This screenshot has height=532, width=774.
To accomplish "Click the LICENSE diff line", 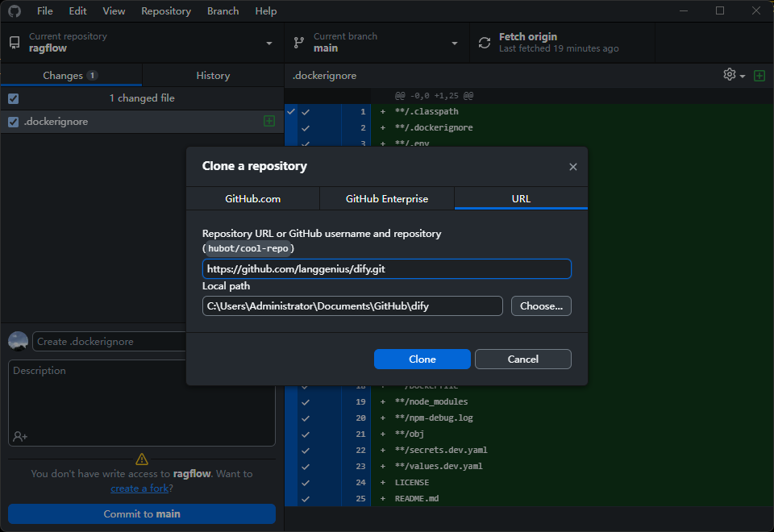I will click(x=412, y=483).
